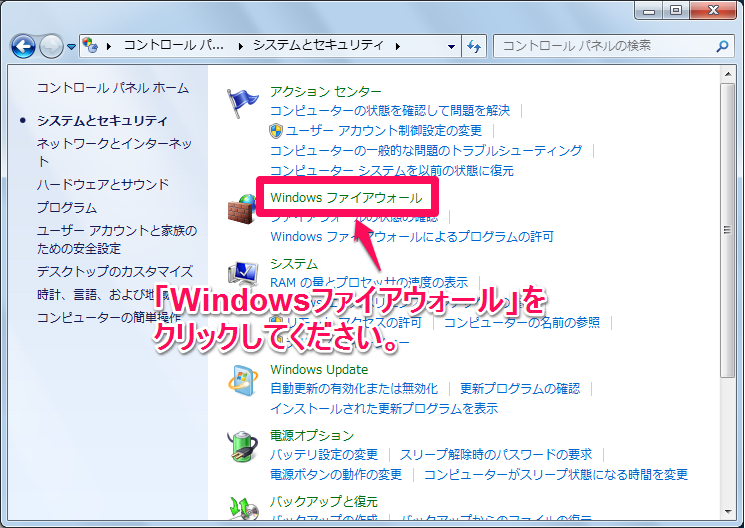This screenshot has height=528, width=745.
Task: Click the Backup and Restore icon
Action: [243, 507]
